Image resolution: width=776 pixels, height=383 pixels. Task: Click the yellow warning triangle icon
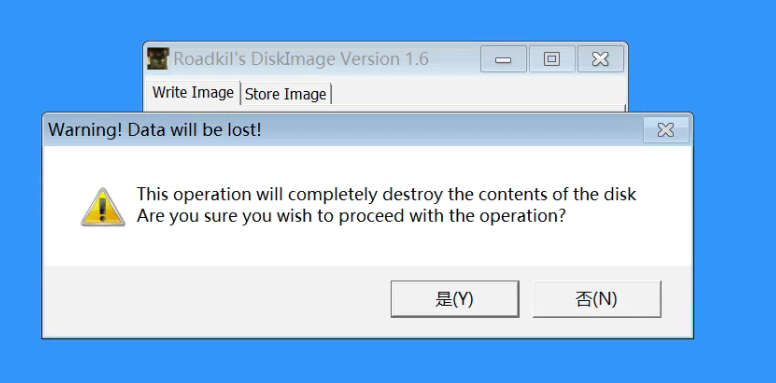click(x=103, y=207)
